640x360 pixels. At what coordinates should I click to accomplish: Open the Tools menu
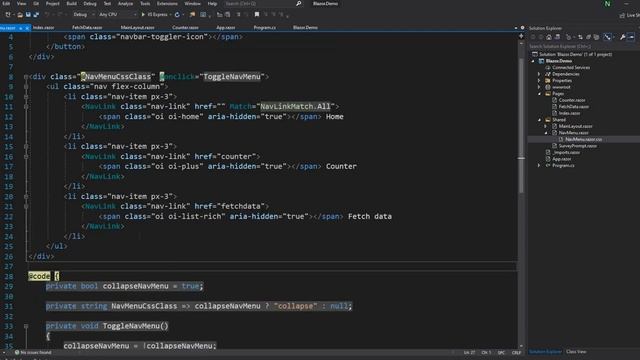pos(145,4)
